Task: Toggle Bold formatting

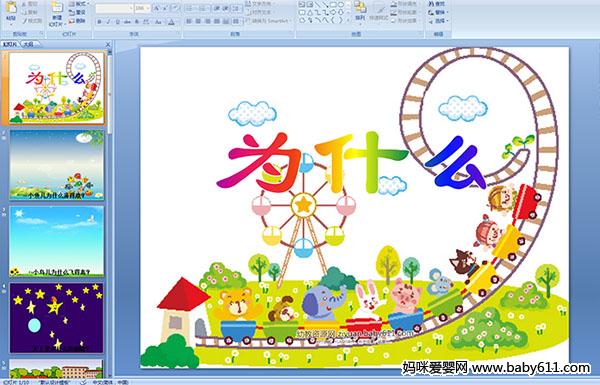Action: point(99,22)
